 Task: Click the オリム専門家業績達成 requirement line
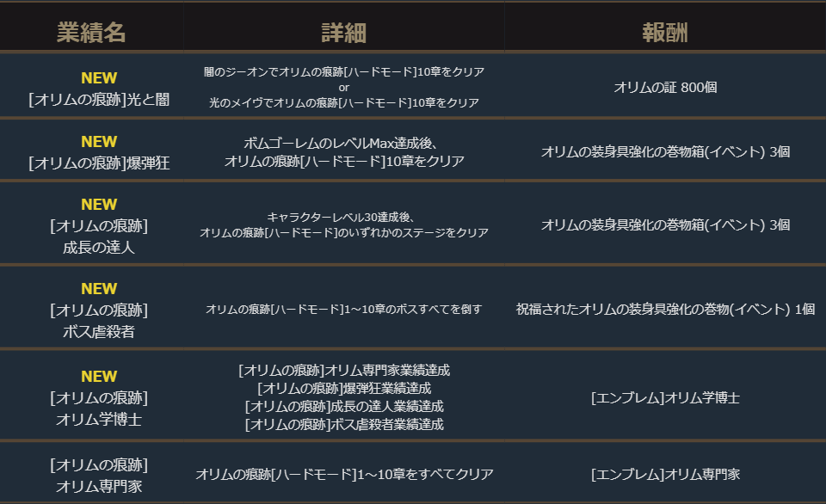point(343,371)
